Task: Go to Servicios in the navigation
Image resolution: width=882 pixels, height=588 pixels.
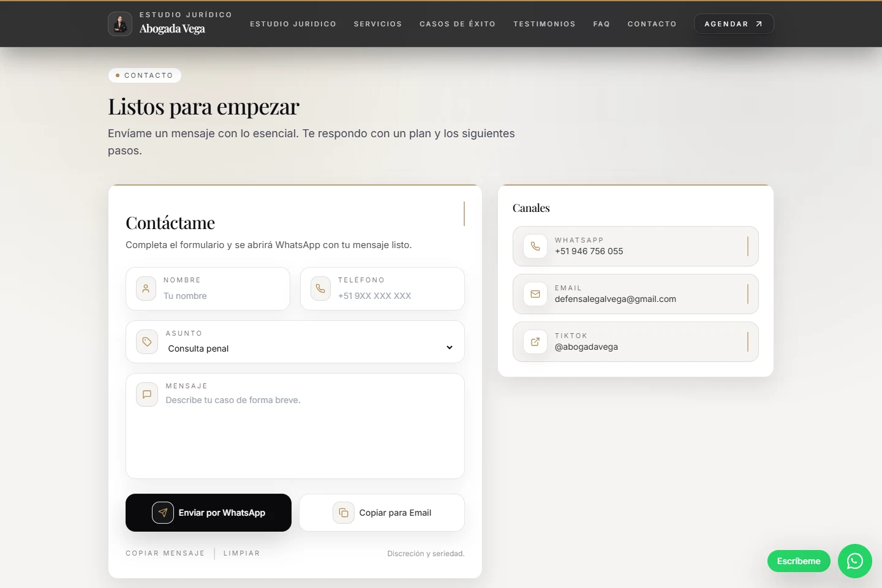Action: point(378,24)
